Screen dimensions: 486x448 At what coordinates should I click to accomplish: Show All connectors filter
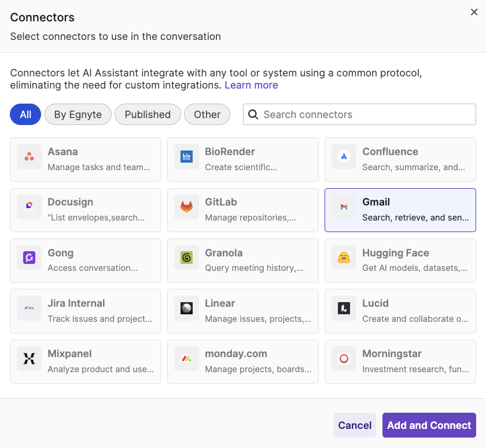[x=25, y=115]
